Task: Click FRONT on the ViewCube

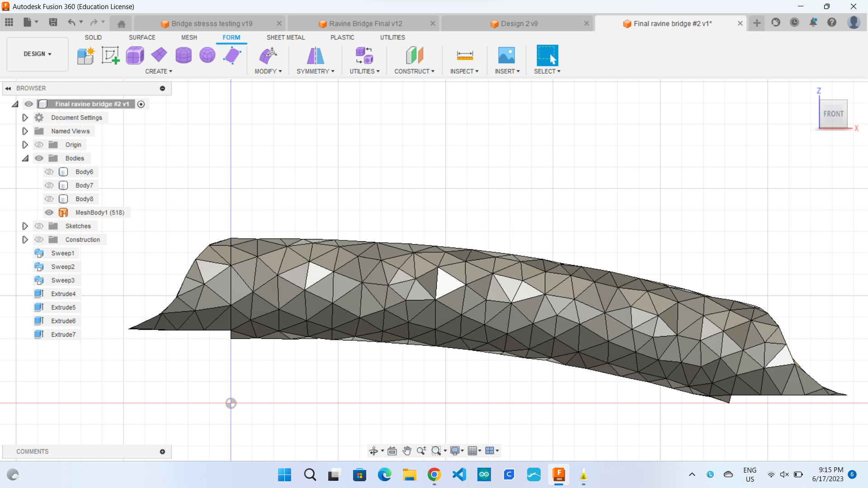Action: [833, 114]
